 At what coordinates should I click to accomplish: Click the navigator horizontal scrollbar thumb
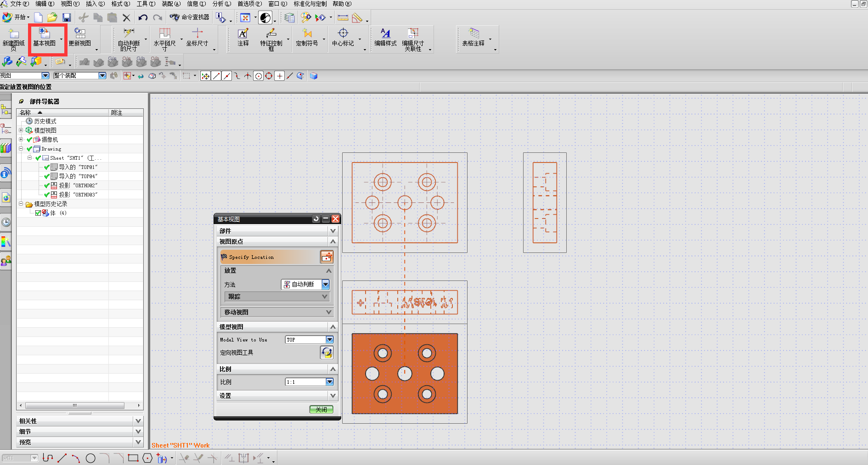[75, 406]
